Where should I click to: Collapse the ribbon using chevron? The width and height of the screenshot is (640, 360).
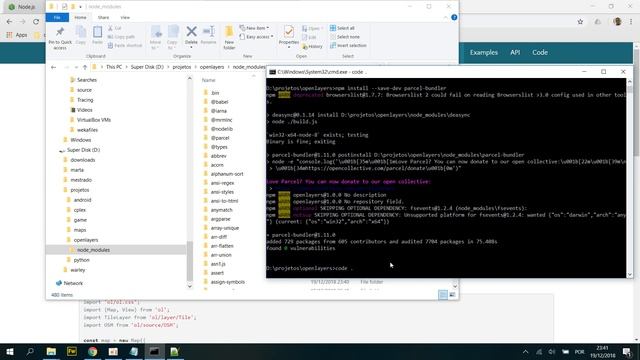pyautogui.click(x=445, y=18)
